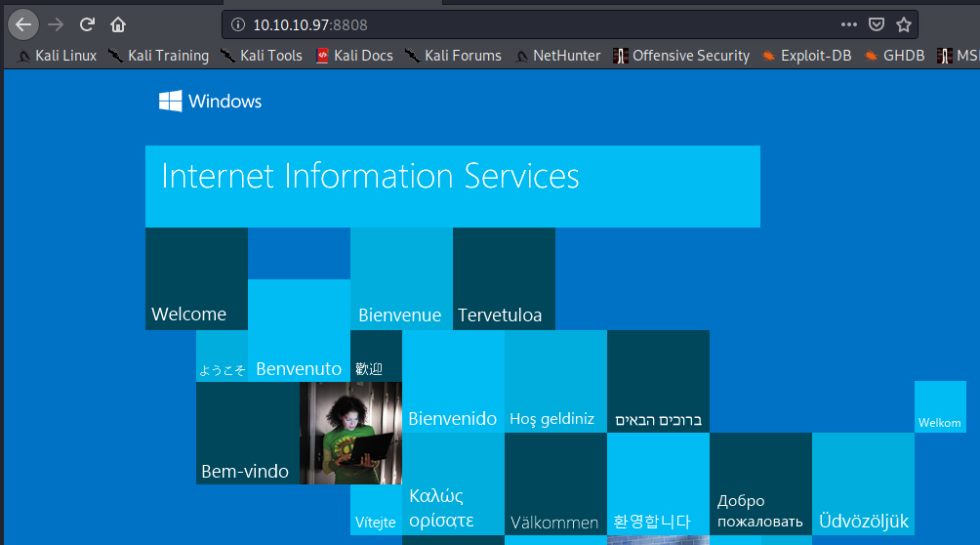Open the Exploit-DB bookmark
Screen dimensions: 980x545
pos(806,56)
